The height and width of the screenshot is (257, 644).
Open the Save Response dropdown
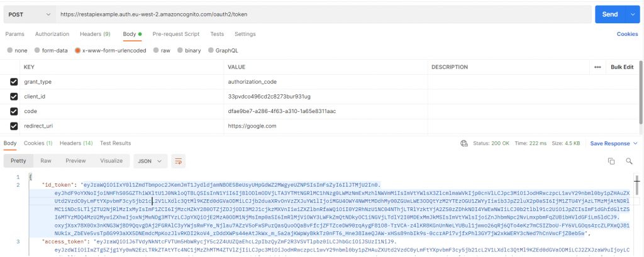(x=613, y=143)
